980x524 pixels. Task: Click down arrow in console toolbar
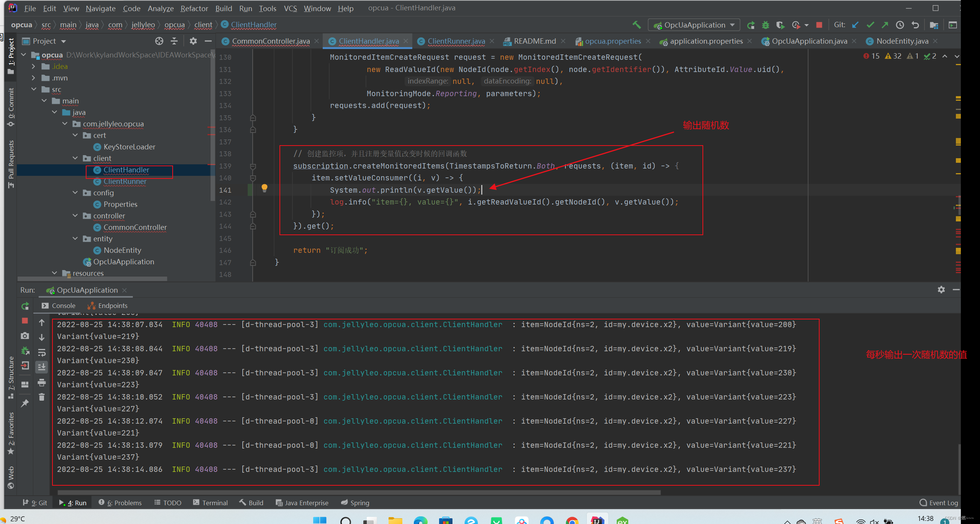42,337
